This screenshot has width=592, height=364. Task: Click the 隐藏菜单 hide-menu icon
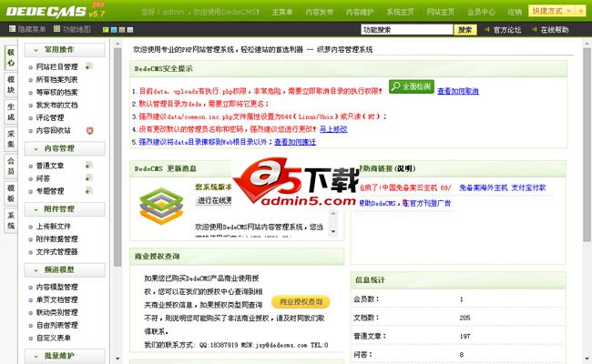(x=12, y=29)
